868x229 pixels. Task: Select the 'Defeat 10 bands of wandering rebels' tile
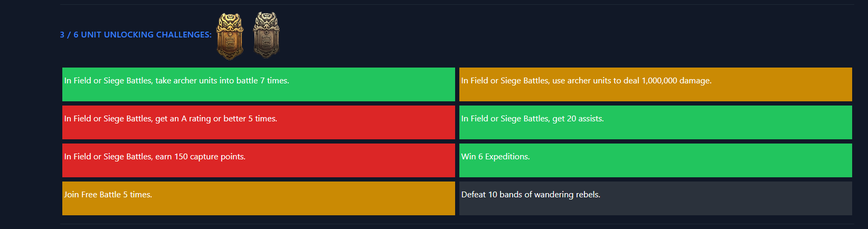(x=656, y=198)
